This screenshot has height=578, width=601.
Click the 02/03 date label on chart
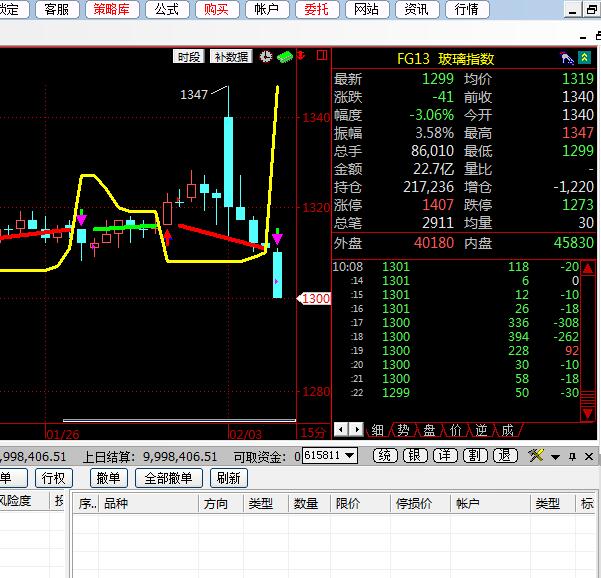[245, 434]
